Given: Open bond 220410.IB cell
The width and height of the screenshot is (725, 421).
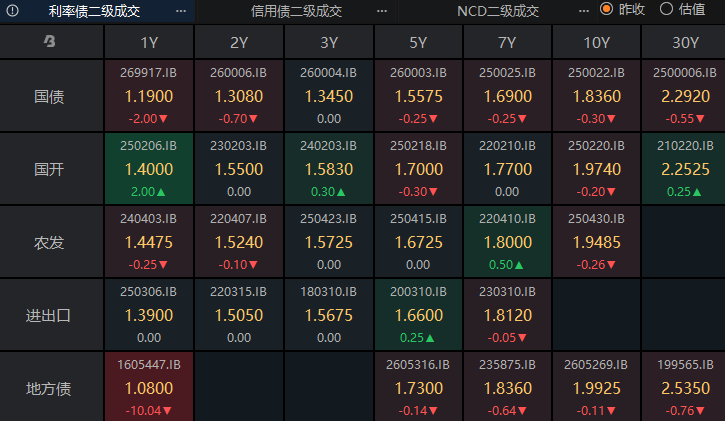Looking at the screenshot, I should [507, 242].
